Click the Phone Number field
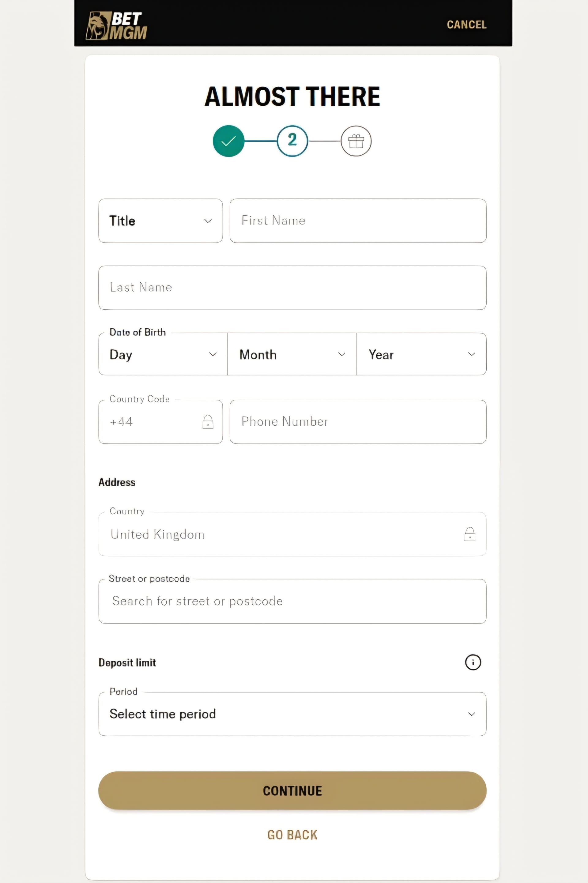 click(358, 421)
